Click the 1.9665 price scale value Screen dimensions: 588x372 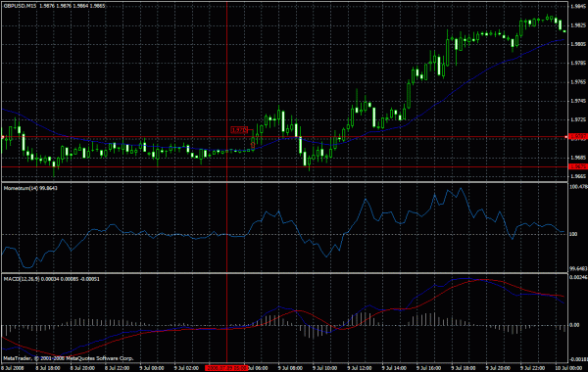tap(578, 176)
